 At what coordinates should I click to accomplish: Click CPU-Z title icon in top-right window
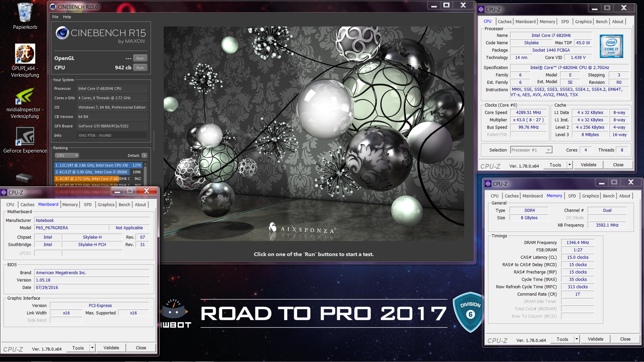pos(481,9)
